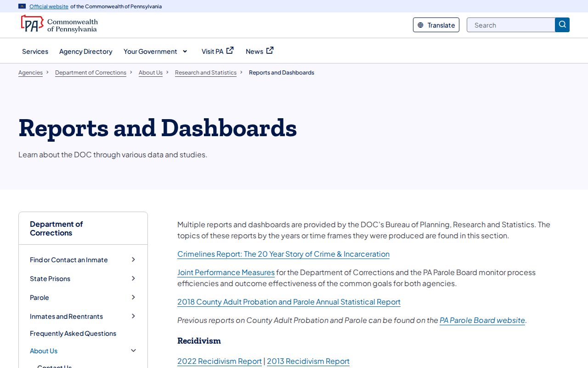Click the search magnifier icon button

(562, 25)
